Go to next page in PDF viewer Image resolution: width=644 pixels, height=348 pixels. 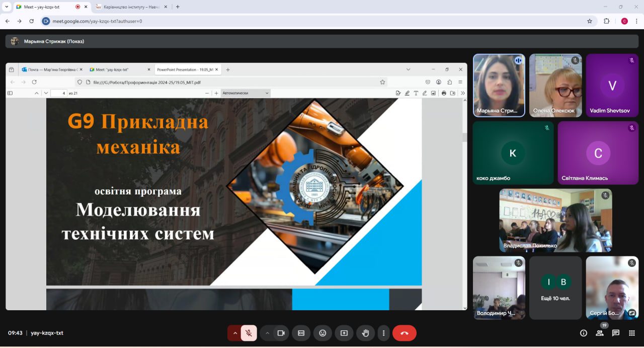point(46,93)
